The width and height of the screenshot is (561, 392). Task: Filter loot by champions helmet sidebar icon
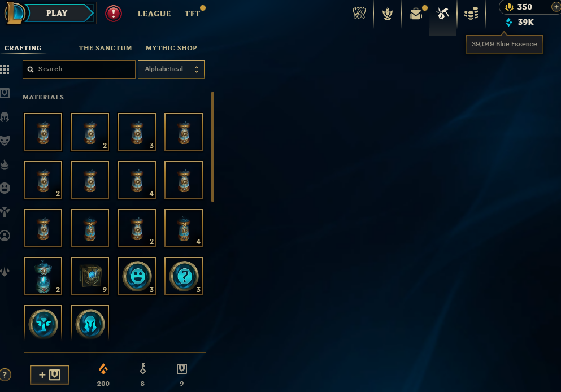[5, 117]
